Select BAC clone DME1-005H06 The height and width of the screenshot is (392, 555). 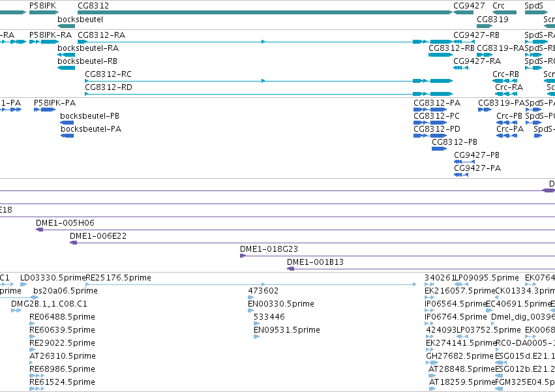[295, 230]
